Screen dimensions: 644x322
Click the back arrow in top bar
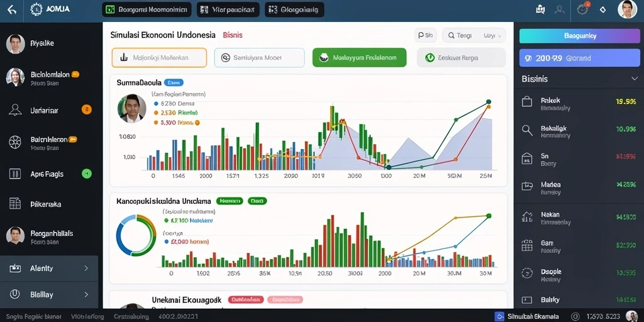click(x=12, y=9)
